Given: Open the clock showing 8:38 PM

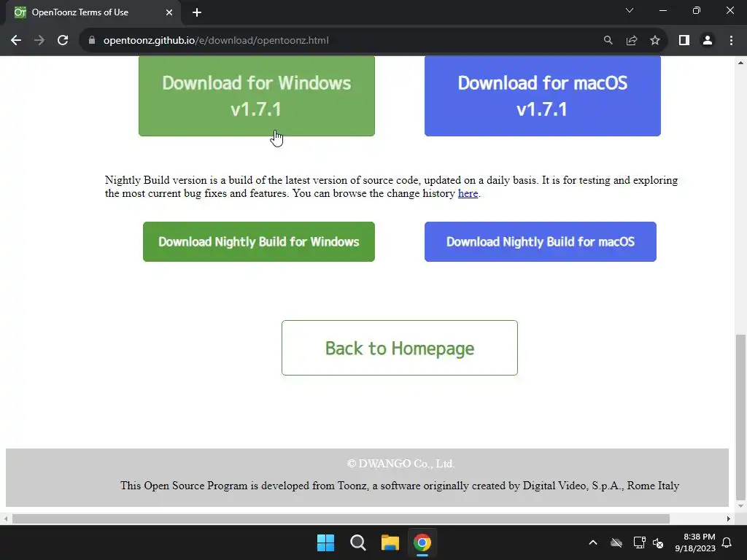Looking at the screenshot, I should point(695,542).
